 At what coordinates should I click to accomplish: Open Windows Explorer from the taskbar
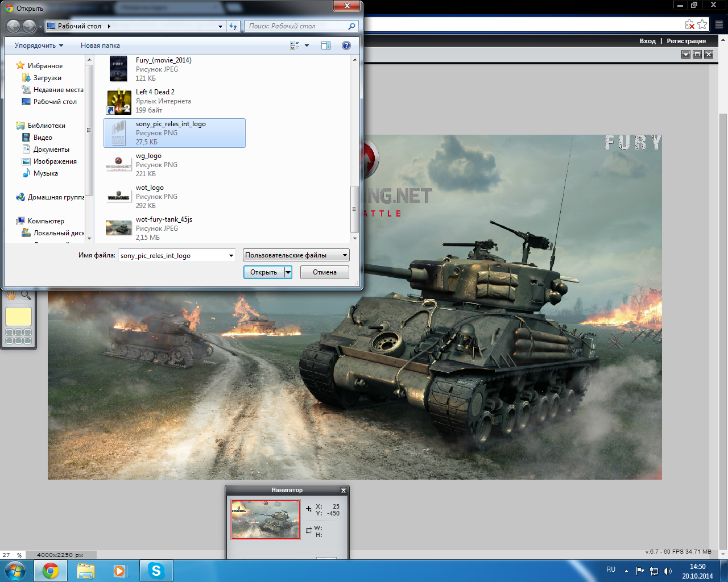(x=86, y=571)
